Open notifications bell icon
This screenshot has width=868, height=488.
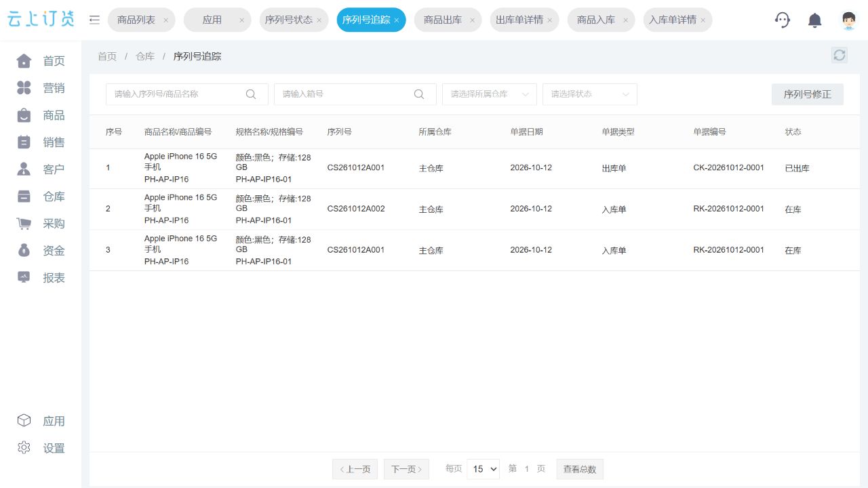[815, 20]
